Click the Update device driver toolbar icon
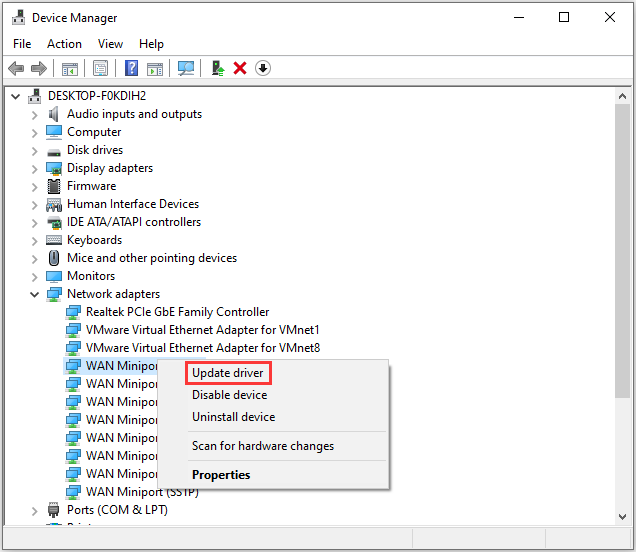This screenshot has width=636, height=552. coord(218,68)
